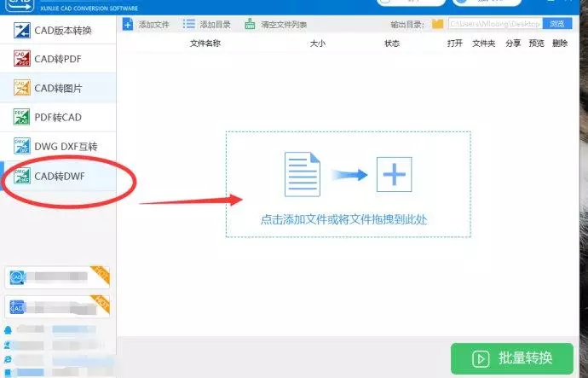
Task: Open the CAD版本转换 sidebar icon
Action: point(22,30)
